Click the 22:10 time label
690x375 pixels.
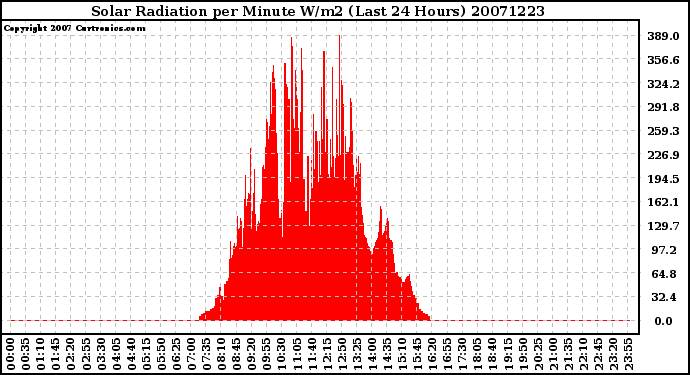pos(583,354)
